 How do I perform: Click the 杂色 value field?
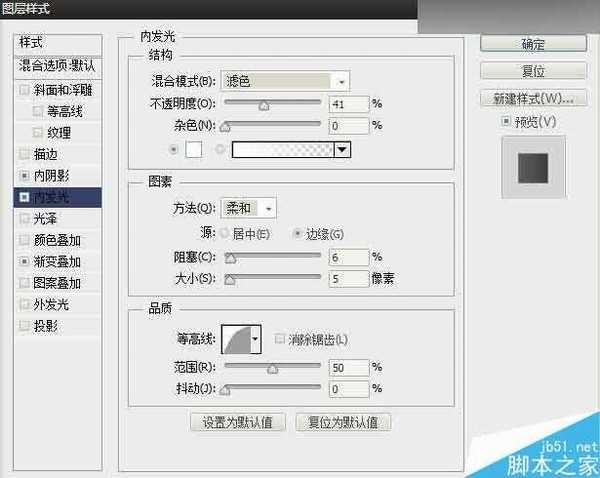click(349, 126)
